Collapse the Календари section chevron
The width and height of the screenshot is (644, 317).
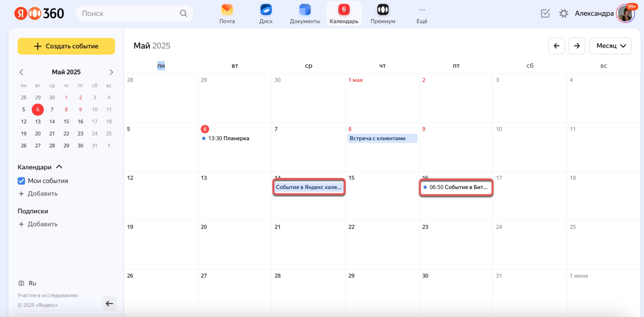coord(59,167)
